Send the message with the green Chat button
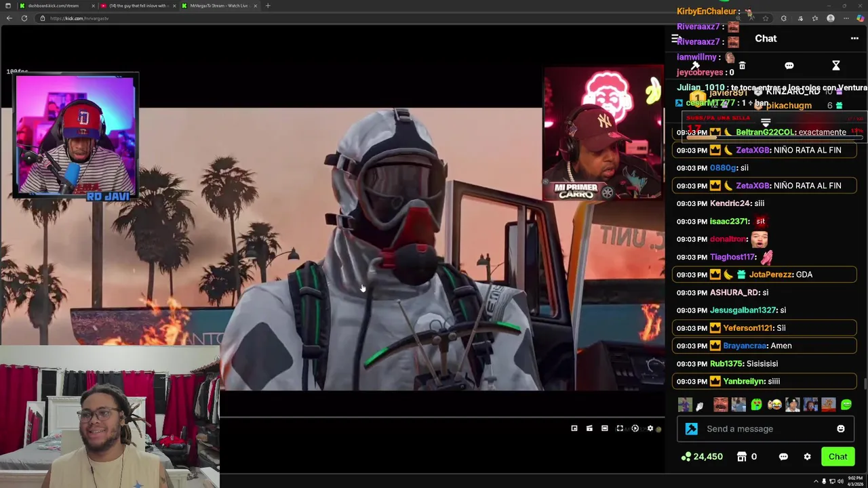The height and width of the screenshot is (488, 868). 837,457
